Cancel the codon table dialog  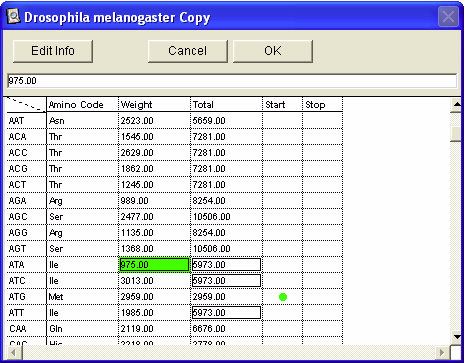coord(188,51)
